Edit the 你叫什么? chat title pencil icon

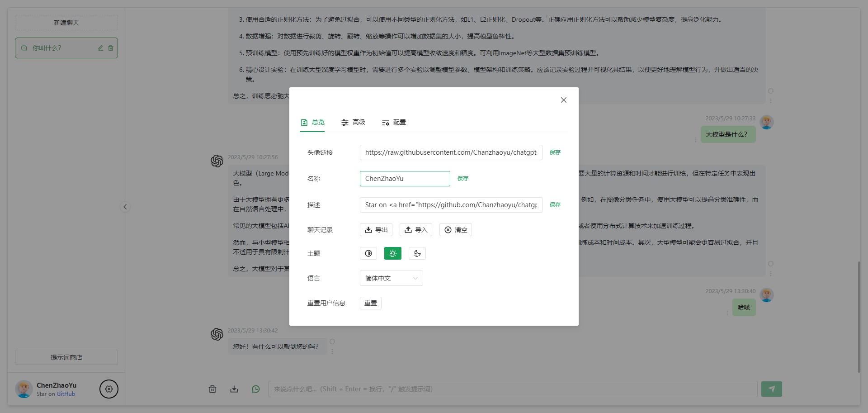point(100,48)
